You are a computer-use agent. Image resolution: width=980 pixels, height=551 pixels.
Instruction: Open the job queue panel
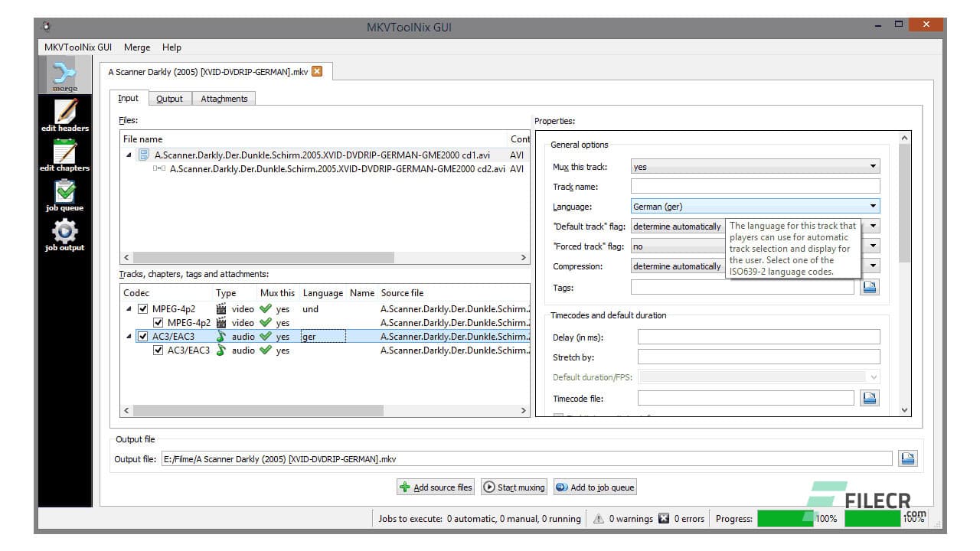pos(65,194)
